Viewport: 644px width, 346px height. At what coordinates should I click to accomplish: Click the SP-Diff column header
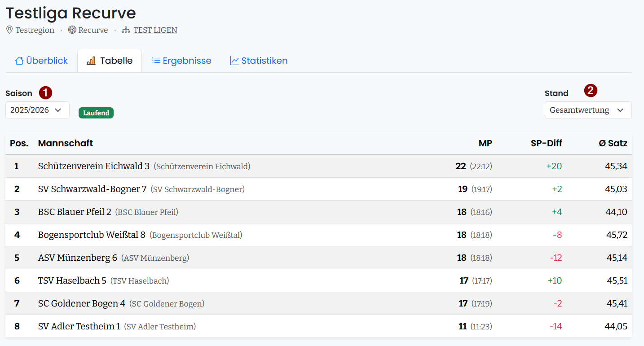[x=546, y=143]
